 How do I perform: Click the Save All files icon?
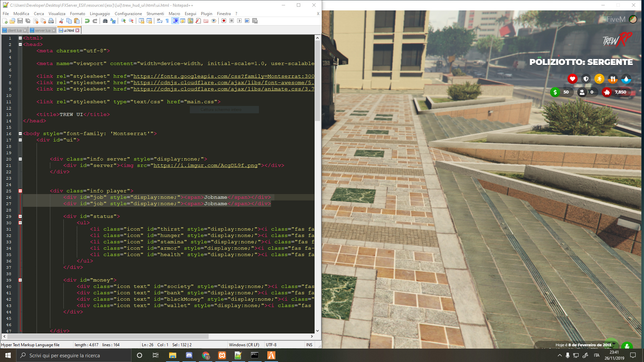28,21
